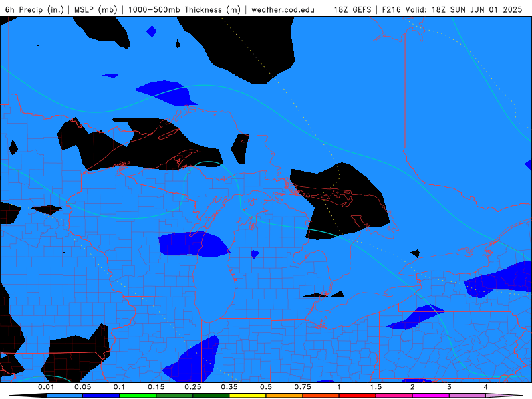532x399 pixels.
Task: Click the 0.5 legend value
Action: pos(266,387)
